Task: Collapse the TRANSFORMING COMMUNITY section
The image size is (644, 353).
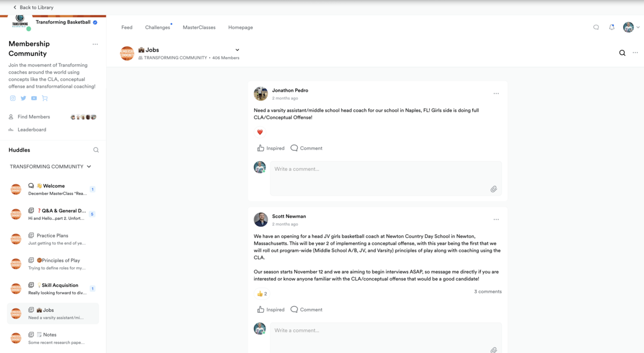Action: [89, 167]
